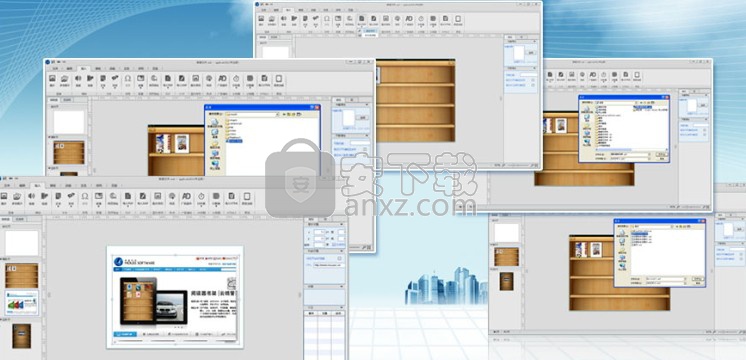Close the short folder file dialog
The width and height of the screenshot is (746, 360).
click(x=317, y=107)
